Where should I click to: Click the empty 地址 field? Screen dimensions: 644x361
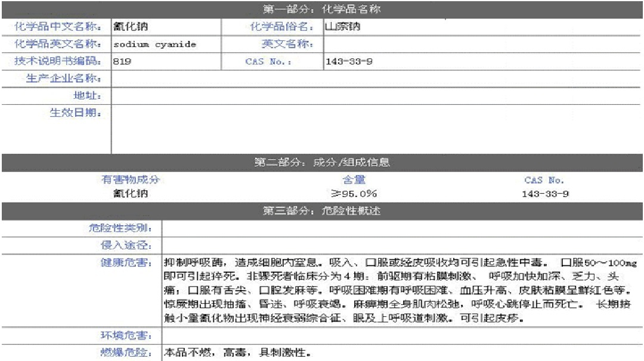(377, 96)
